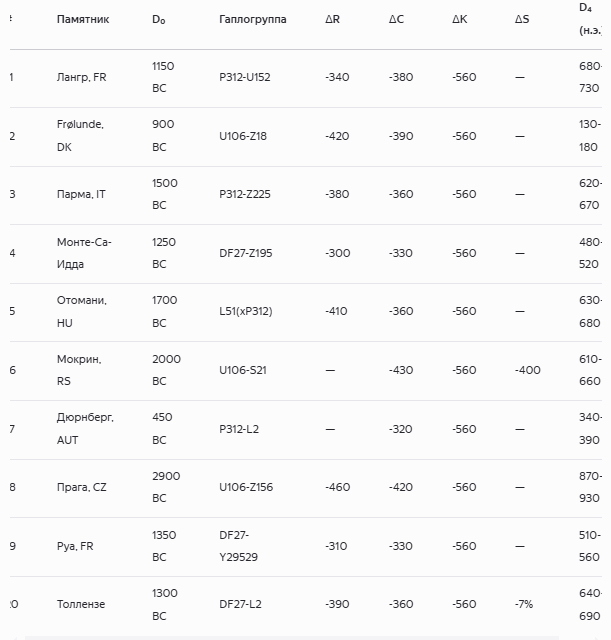611x640 pixels.
Task: Select the Frølunde, DK site cell
Action: 80,135
